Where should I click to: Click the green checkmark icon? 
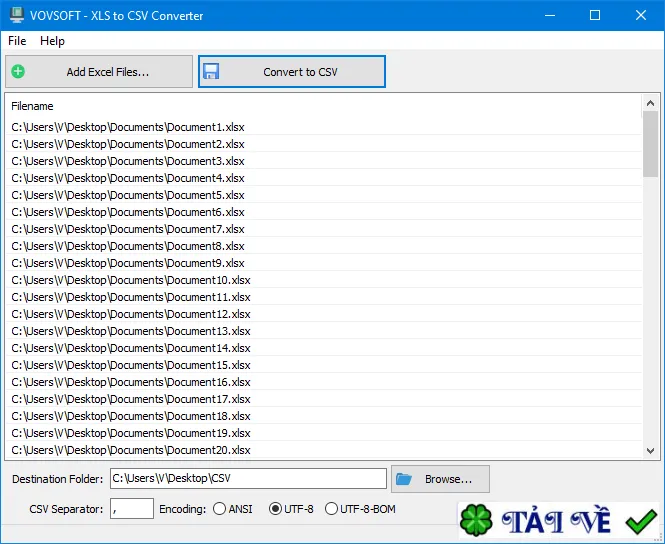coord(641,522)
